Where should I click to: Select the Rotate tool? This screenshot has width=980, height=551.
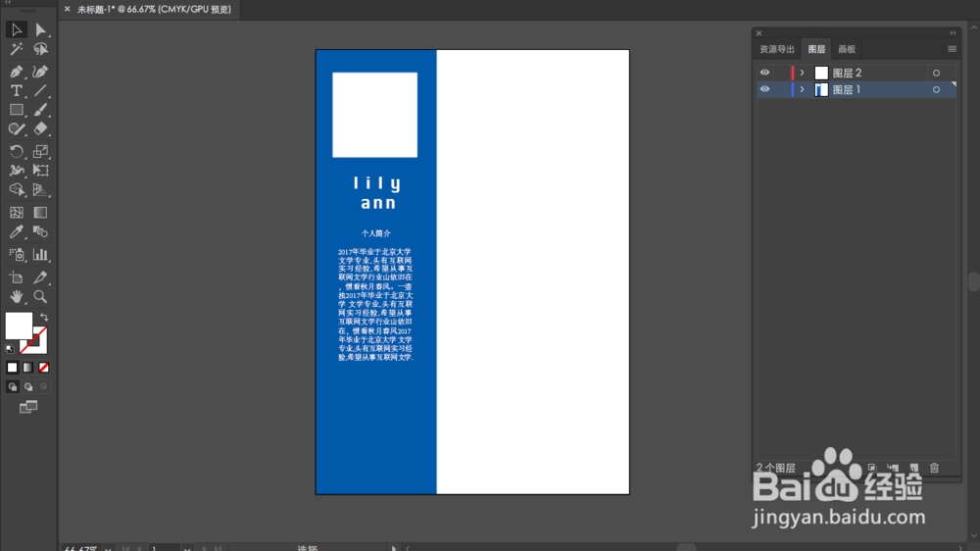[17, 151]
